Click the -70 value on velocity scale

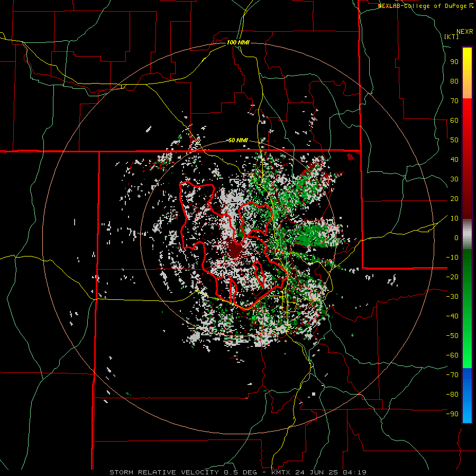pyautogui.click(x=452, y=375)
